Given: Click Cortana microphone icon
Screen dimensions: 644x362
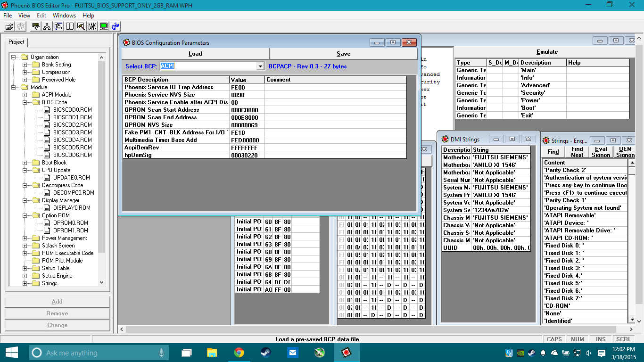Looking at the screenshot, I should click(x=161, y=353).
